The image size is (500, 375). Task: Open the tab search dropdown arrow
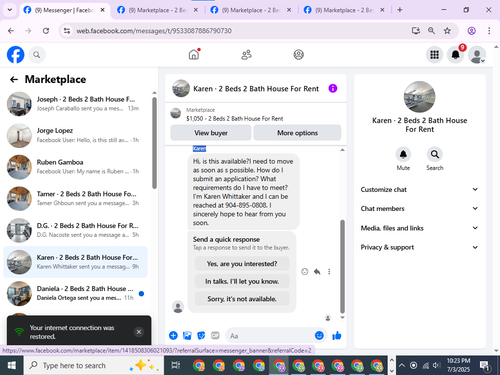click(x=10, y=10)
